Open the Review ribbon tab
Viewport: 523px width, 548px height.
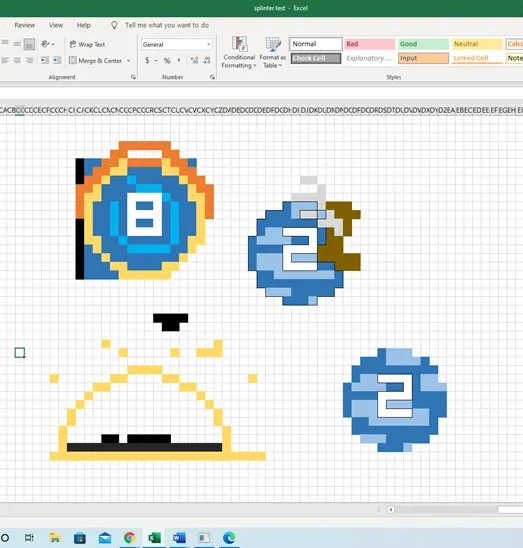click(x=24, y=25)
